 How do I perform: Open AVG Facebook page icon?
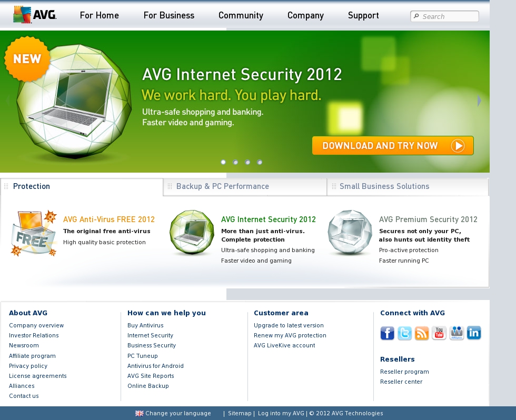tap(387, 333)
